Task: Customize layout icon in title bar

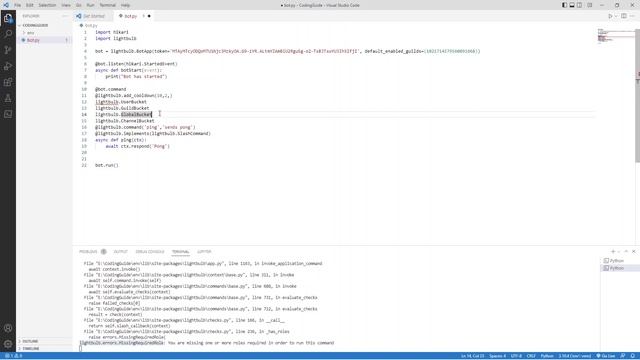Action: [589, 5]
